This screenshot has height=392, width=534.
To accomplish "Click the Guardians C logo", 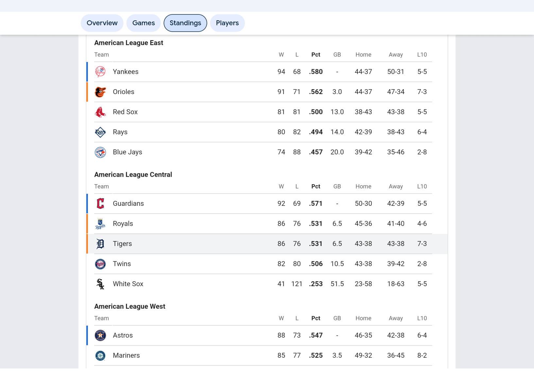I will [x=100, y=204].
